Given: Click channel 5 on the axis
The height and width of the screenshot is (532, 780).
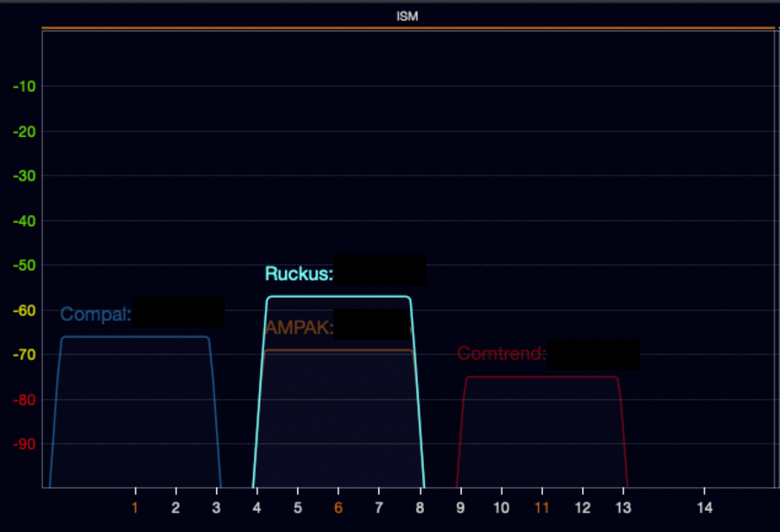Looking at the screenshot, I should (x=297, y=508).
